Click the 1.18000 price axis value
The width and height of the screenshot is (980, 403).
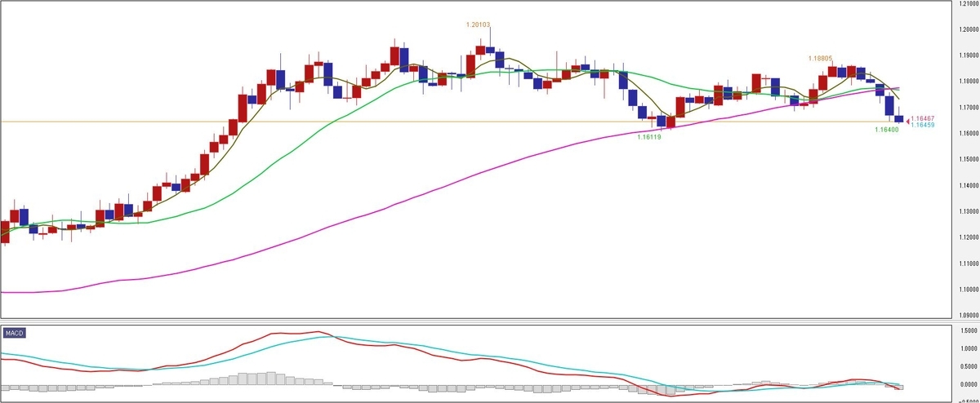(967, 82)
